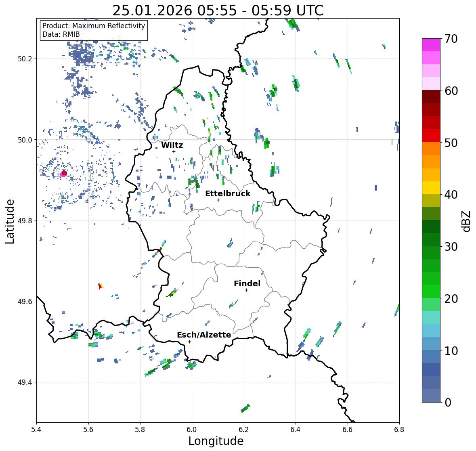Click the 40 value on the colorbar
Image resolution: width=476 pixels, height=451 pixels.
pos(451,195)
